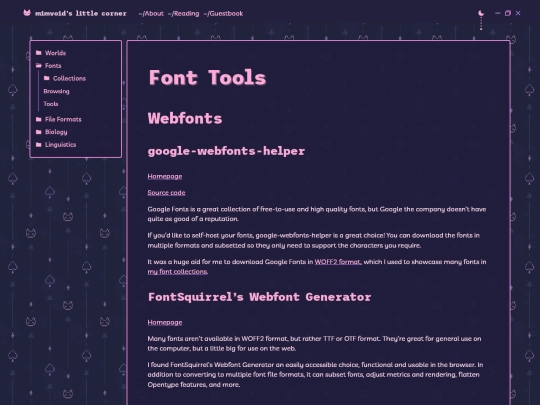Screen dimensions: 540x405
Task: Toggle the moon dark-mode switch
Action: click(x=481, y=13)
